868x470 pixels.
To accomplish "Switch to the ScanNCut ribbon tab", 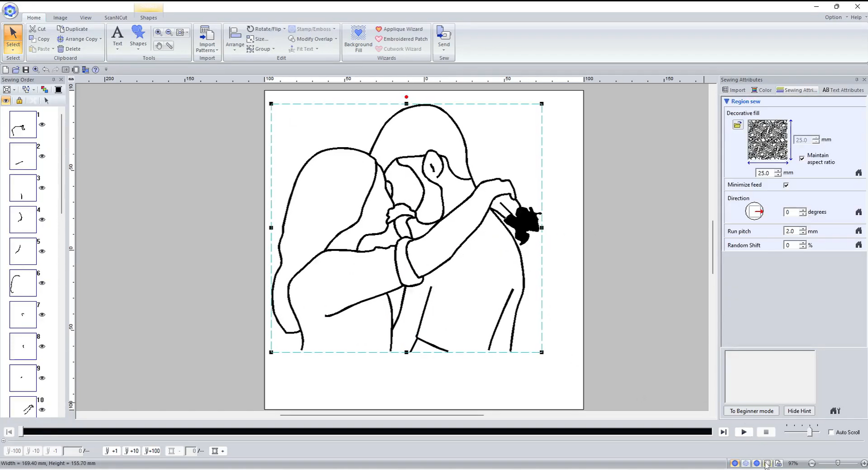I will point(116,18).
